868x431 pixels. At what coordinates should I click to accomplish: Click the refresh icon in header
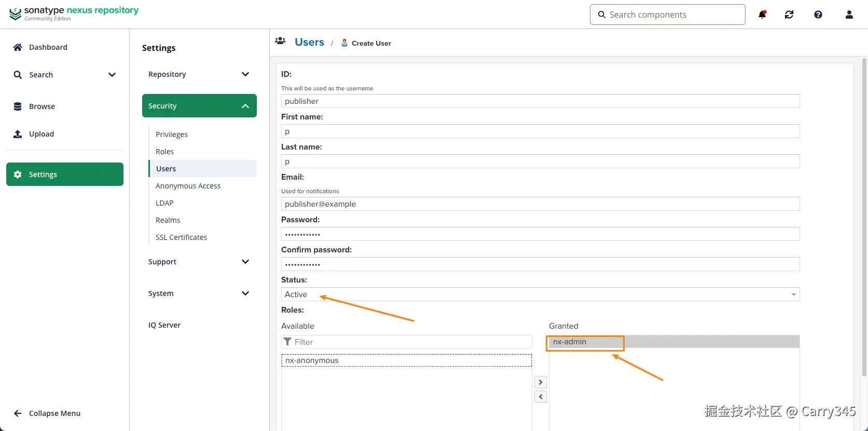click(x=789, y=15)
